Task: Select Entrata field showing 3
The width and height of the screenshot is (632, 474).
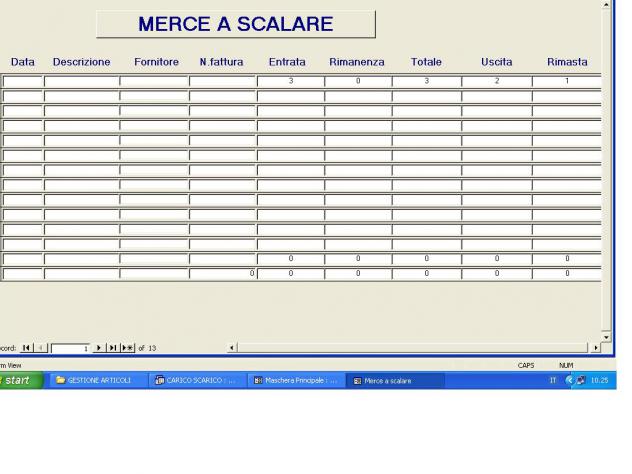Action: coord(291,81)
